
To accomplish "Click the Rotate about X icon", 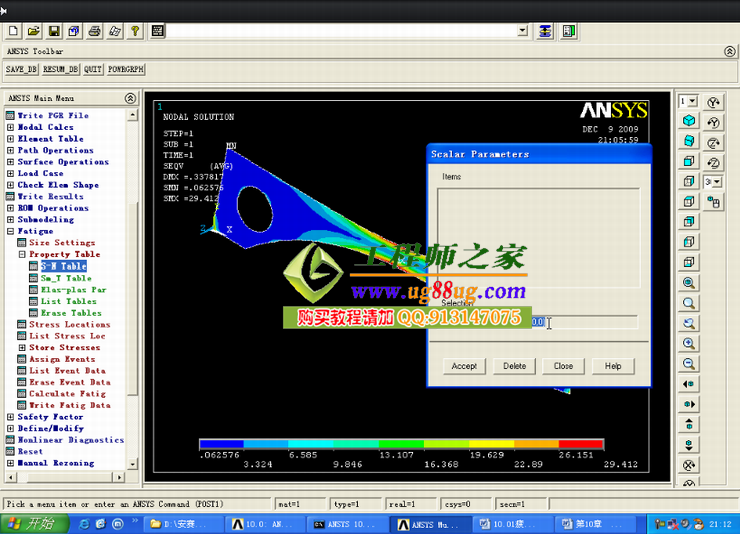I will point(689,465).
